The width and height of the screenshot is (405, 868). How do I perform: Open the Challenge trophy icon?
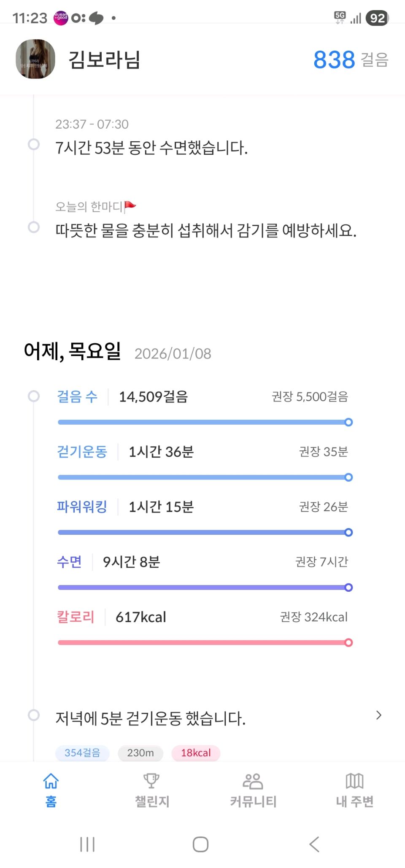[x=151, y=781]
